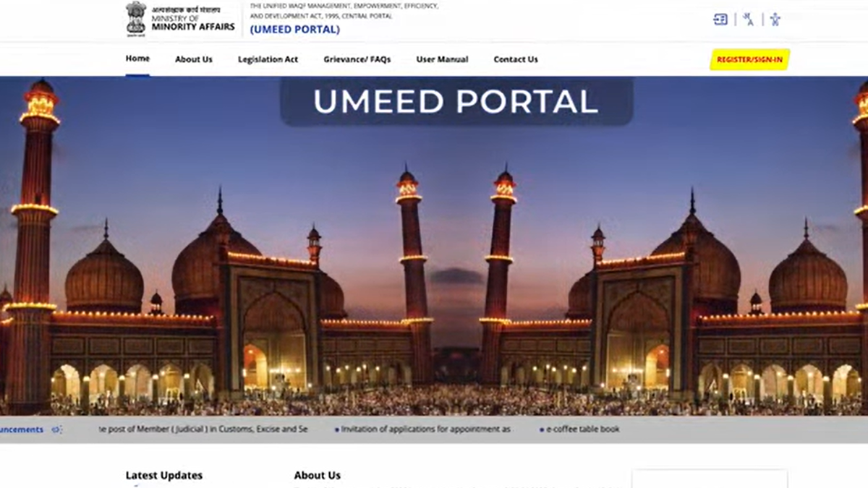Open the About Us menu item
This screenshot has height=488, width=868.
pyautogui.click(x=194, y=59)
